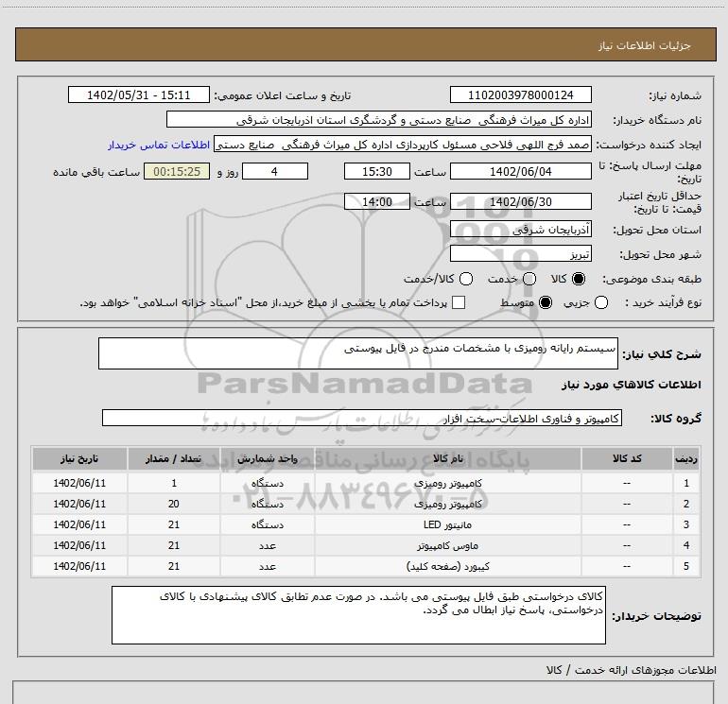This screenshot has width=728, height=704.
Task: Click the buyer notes text area
Action: coord(358,615)
